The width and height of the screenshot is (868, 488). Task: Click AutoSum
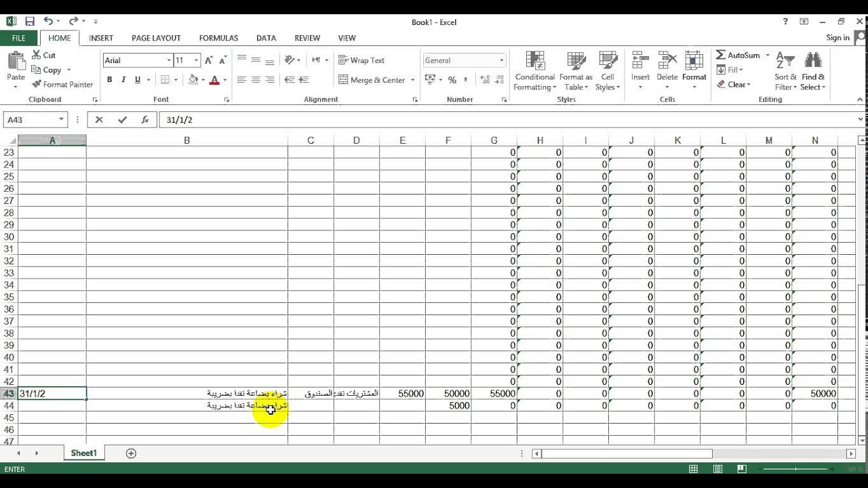tap(738, 56)
